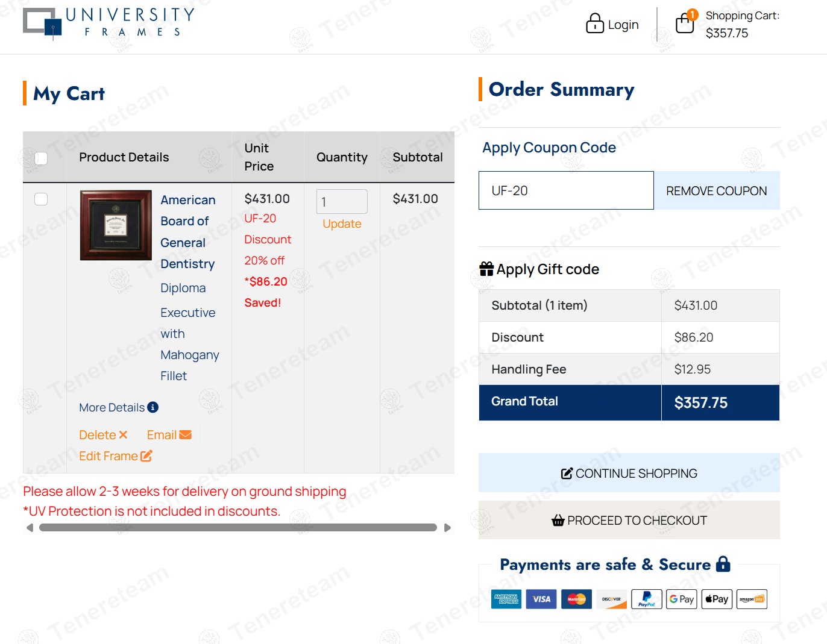Click the University Frames logo
Image resolution: width=827 pixels, height=644 pixels.
point(109,23)
